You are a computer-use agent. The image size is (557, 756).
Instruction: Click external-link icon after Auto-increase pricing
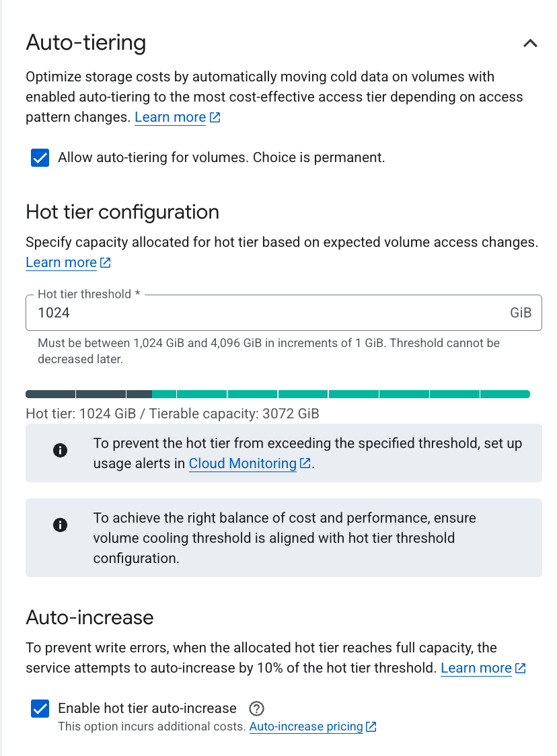click(x=371, y=726)
